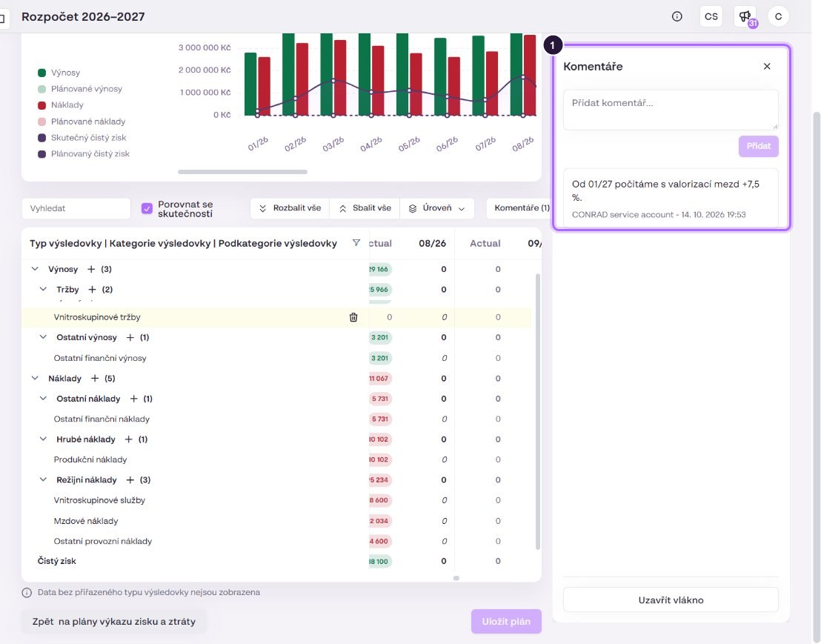This screenshot has width=821, height=644.
Task: Open the CS language selector
Action: [711, 16]
